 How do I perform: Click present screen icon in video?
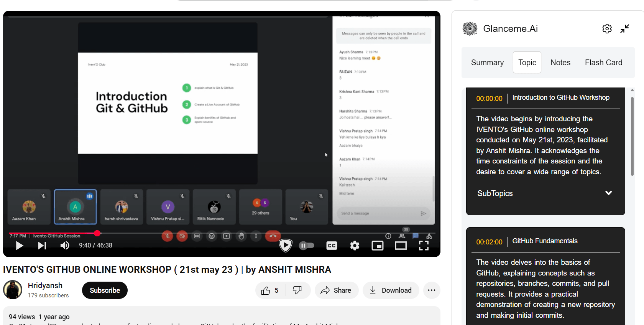coord(227,236)
